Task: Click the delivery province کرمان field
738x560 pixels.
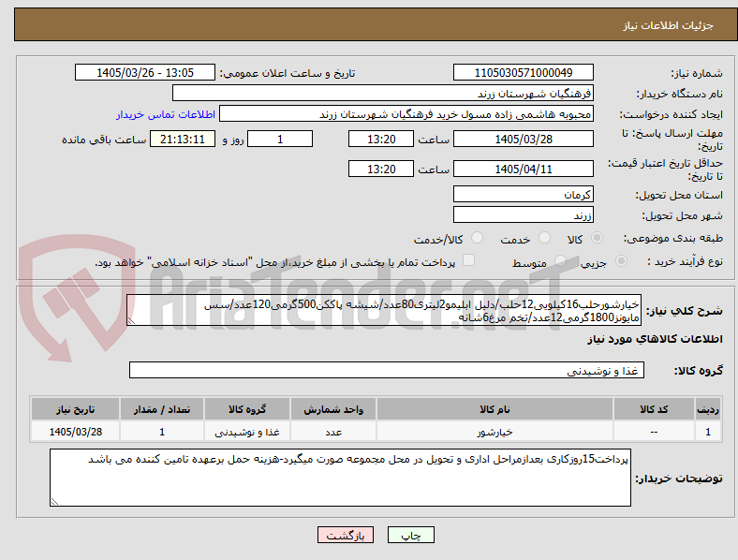Action: 524,194
